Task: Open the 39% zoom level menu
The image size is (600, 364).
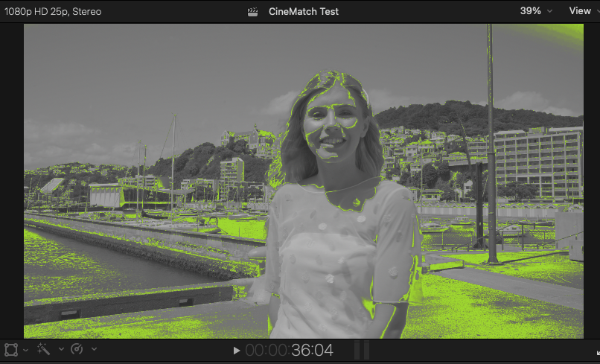Action: pos(536,11)
